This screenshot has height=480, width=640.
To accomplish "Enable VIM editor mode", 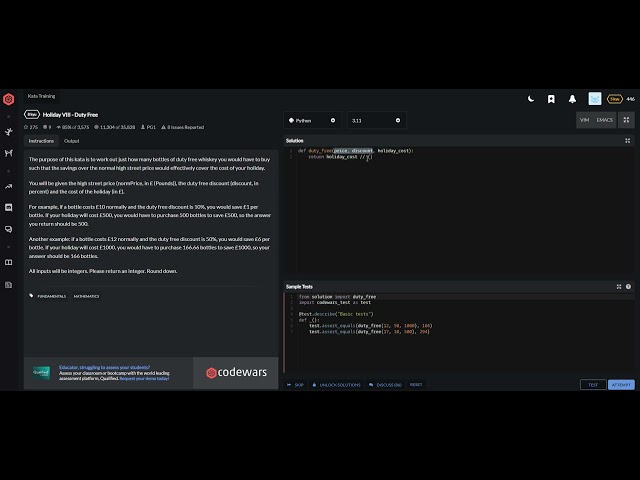I will click(584, 120).
